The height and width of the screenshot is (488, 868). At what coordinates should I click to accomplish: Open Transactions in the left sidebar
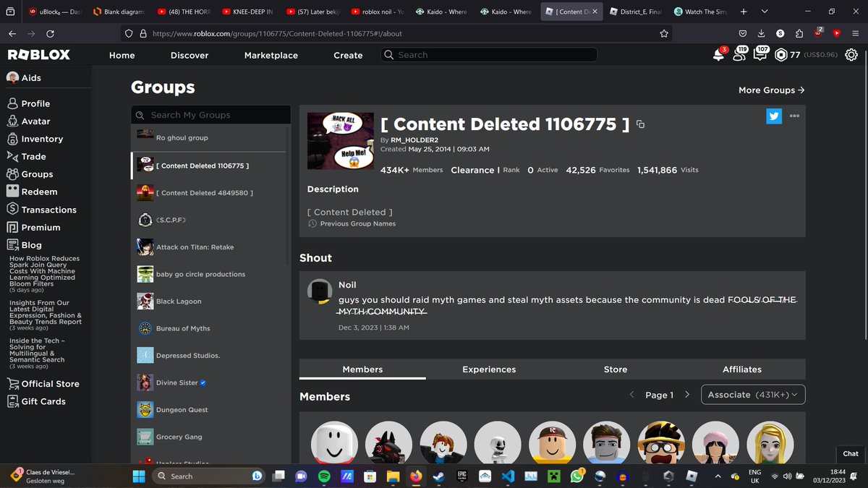(x=41, y=210)
